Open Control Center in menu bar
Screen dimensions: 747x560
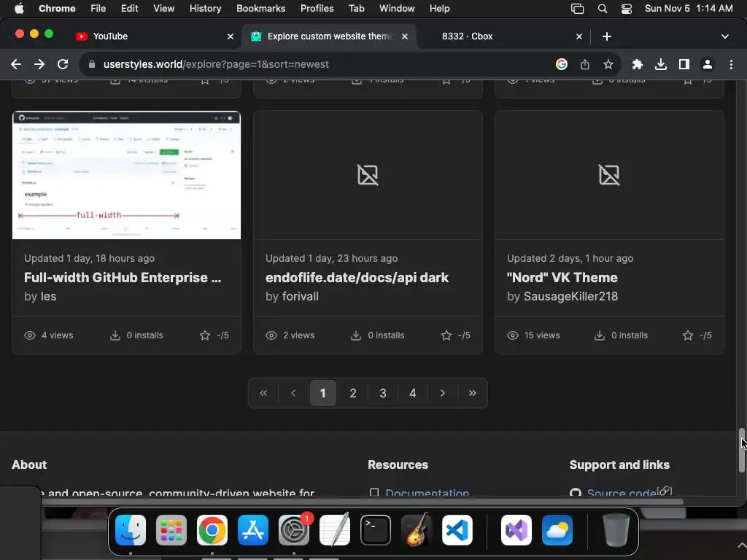pos(627,9)
